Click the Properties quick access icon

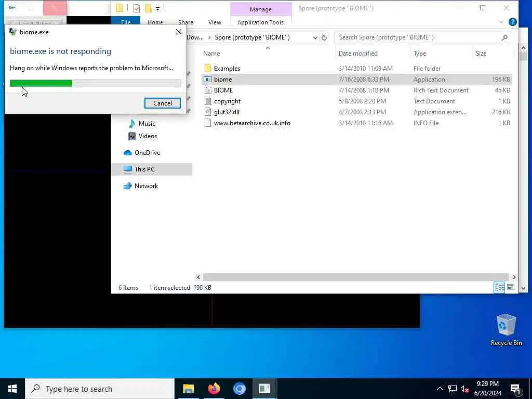137,8
